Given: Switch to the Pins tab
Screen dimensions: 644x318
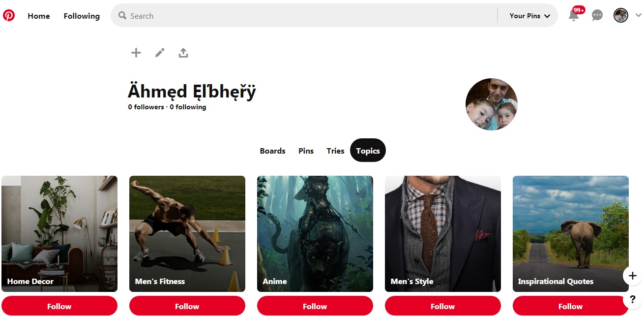Looking at the screenshot, I should [x=306, y=151].
